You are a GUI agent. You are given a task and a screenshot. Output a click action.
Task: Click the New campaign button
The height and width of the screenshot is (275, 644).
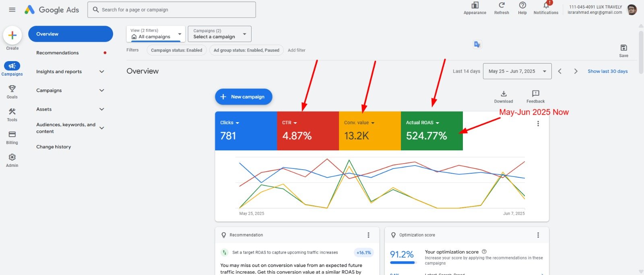pyautogui.click(x=244, y=97)
